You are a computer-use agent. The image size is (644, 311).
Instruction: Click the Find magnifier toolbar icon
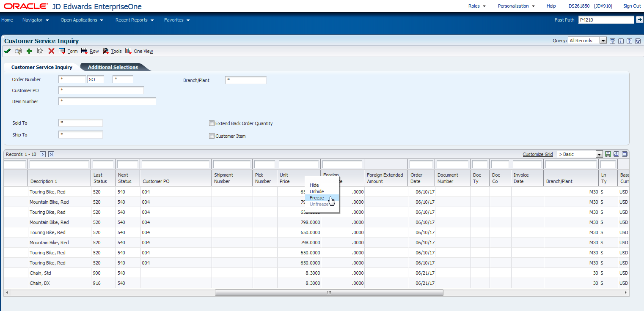(18, 51)
